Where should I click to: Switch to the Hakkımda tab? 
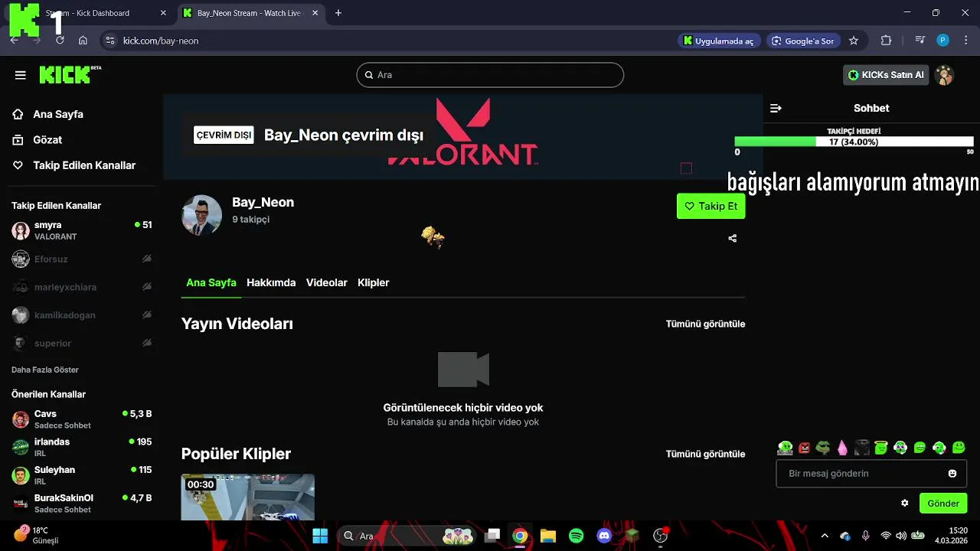coord(271,282)
